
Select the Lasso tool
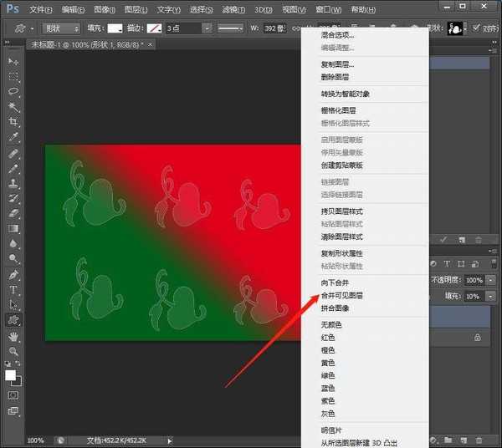[13, 92]
